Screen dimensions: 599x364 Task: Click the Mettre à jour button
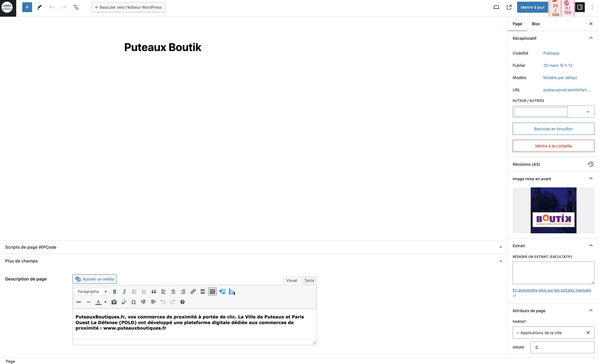point(532,7)
